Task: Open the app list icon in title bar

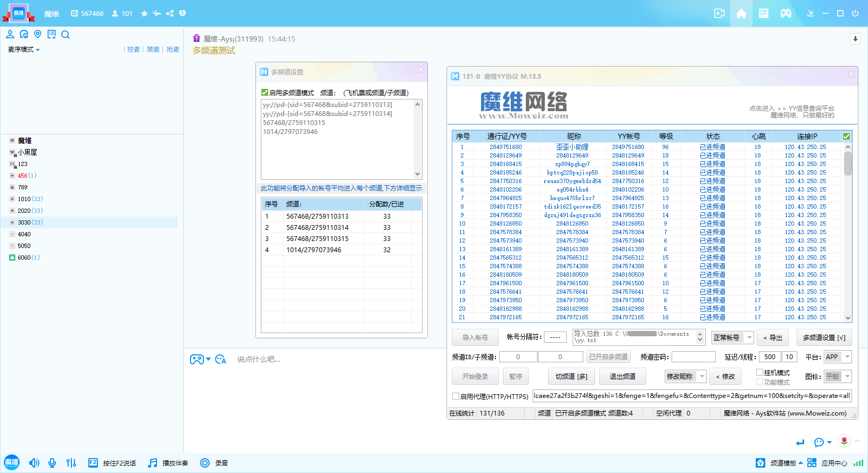Action: [764, 13]
